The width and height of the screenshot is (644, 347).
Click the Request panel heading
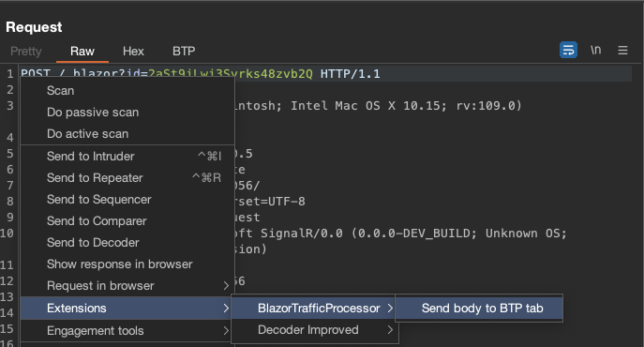coord(34,27)
